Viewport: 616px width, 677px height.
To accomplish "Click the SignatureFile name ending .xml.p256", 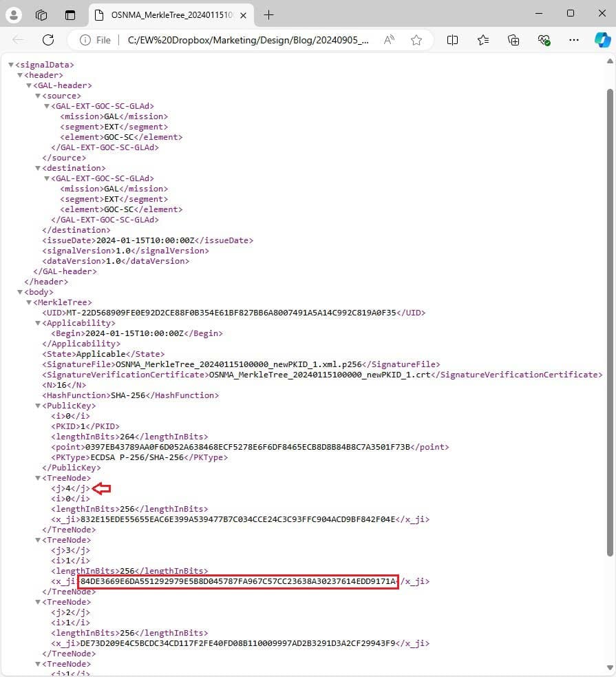I will 239,364.
